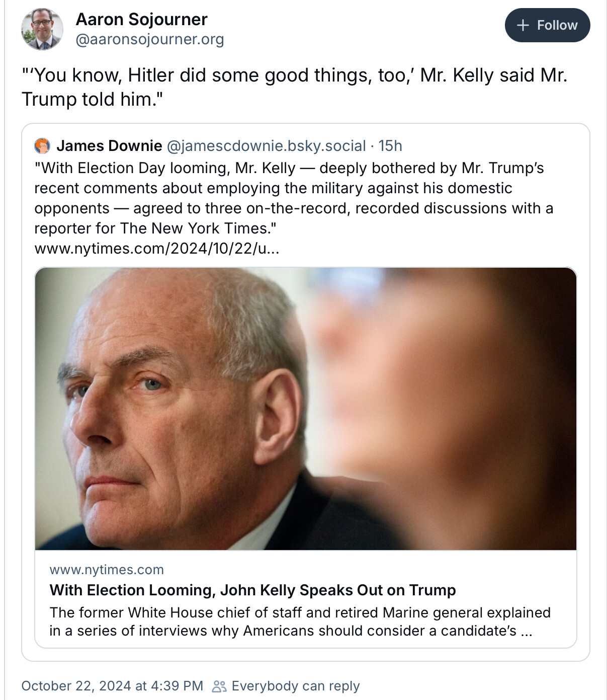Open the @jamescdownie.bsky.social handle
This screenshot has width=607, height=700.
(266, 146)
